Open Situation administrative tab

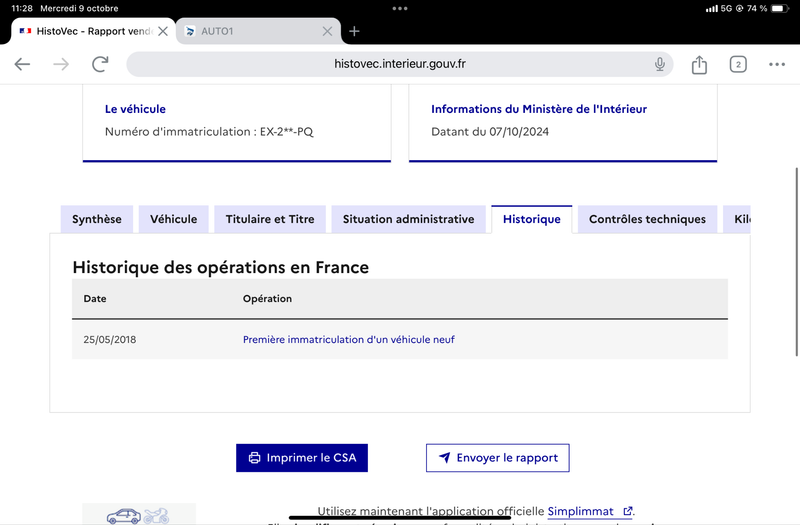tap(408, 219)
